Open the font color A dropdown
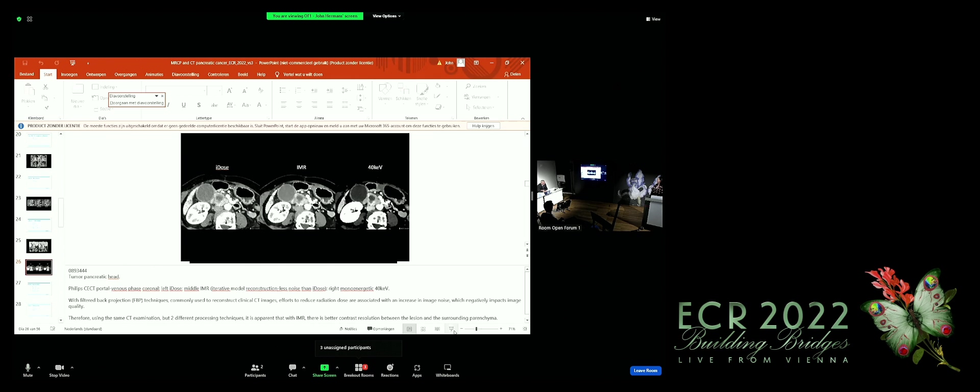This screenshot has height=392, width=980. point(261,105)
